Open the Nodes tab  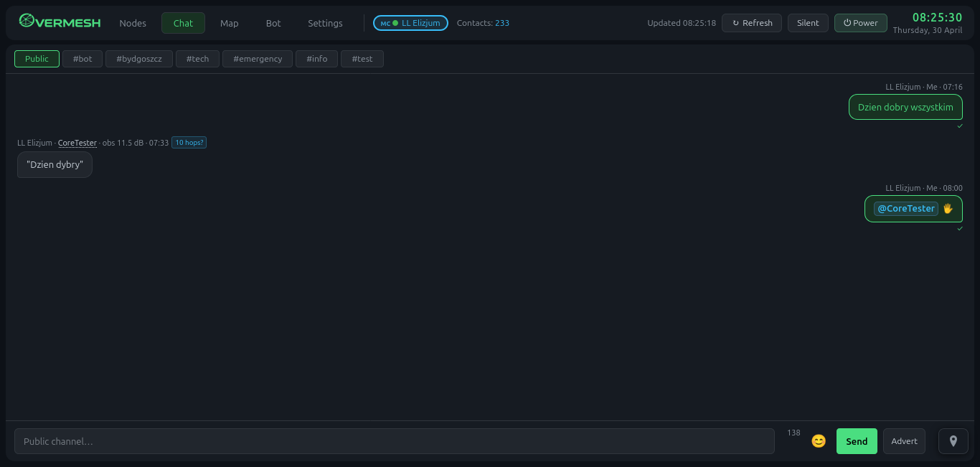[x=133, y=23]
